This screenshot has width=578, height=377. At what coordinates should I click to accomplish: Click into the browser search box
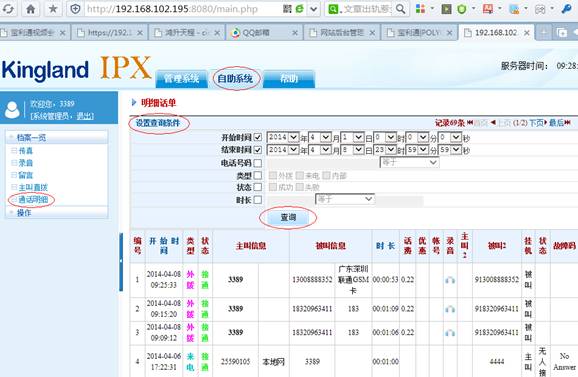tap(366, 8)
